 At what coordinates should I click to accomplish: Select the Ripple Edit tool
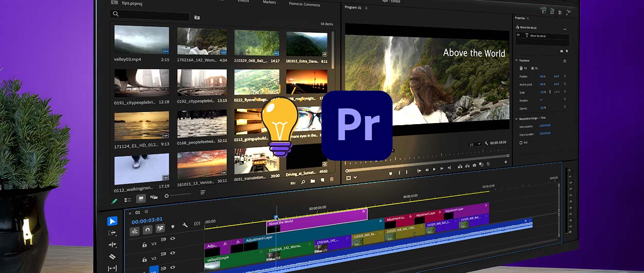(x=112, y=245)
